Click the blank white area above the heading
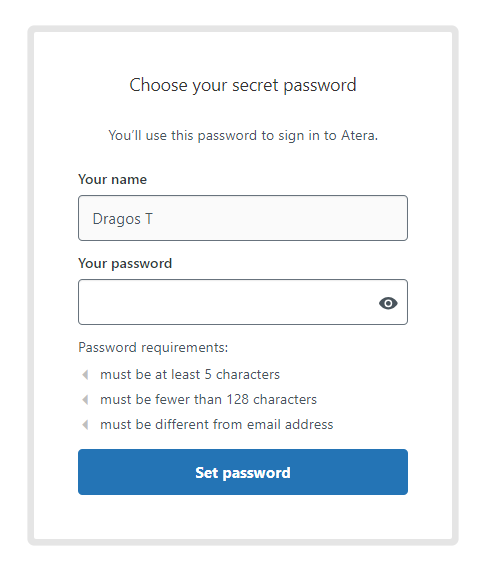The width and height of the screenshot is (486, 575). [243, 53]
